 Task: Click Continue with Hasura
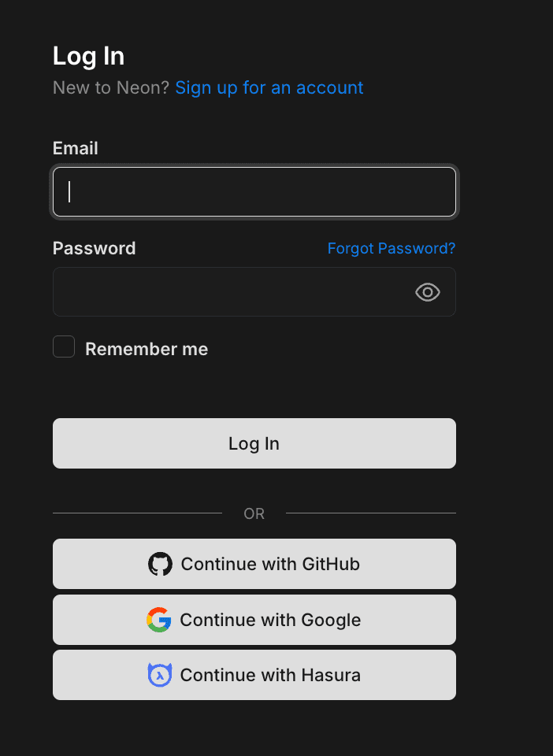click(x=254, y=675)
